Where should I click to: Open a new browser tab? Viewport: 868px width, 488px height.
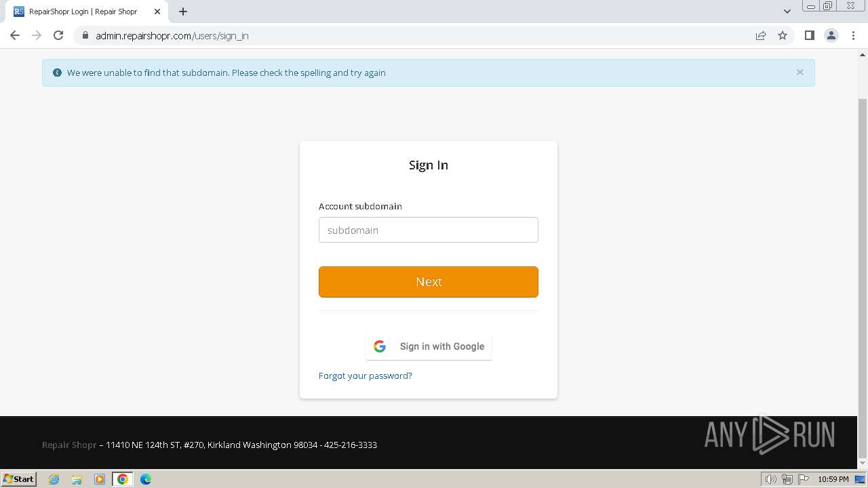click(x=183, y=12)
